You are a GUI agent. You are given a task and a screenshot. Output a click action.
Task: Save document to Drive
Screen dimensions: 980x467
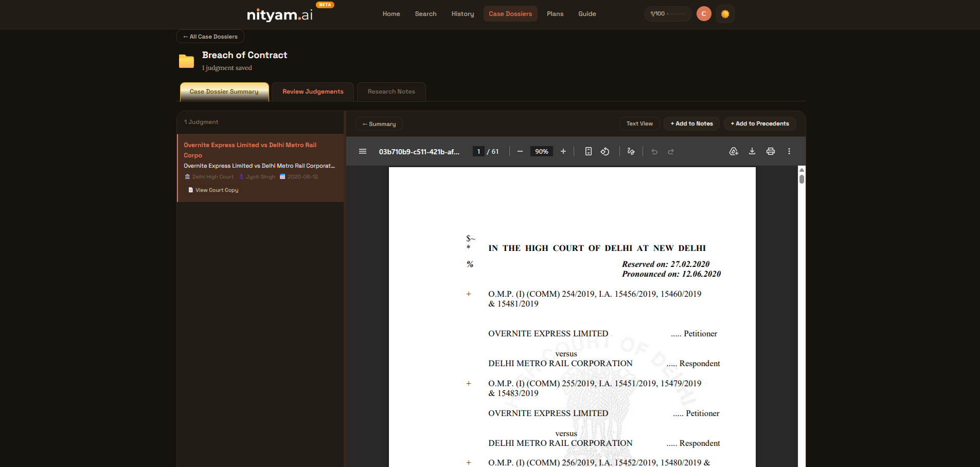[734, 151]
